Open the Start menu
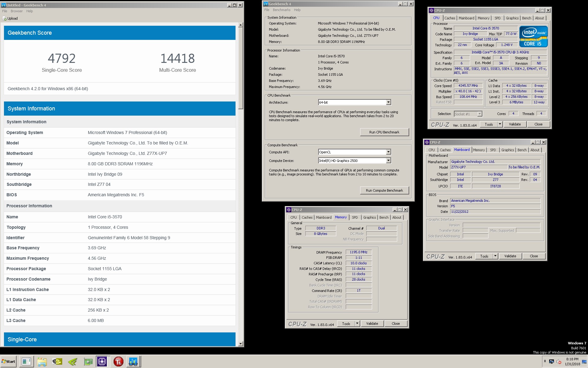588x368 pixels. tap(8, 362)
